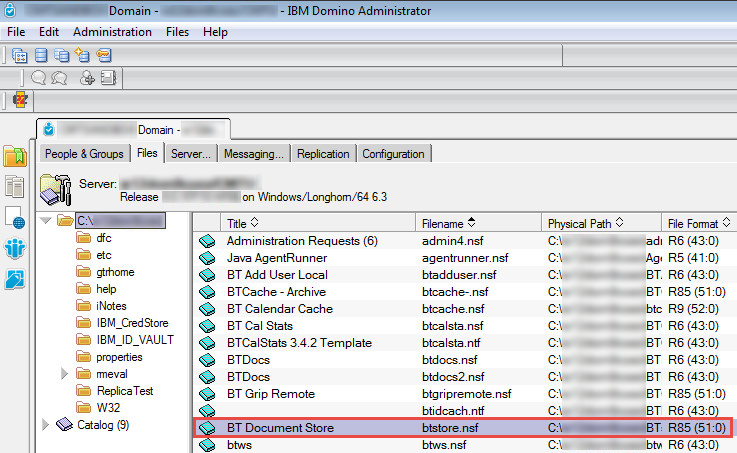Select the Catalog (9) tree item
The height and width of the screenshot is (453, 737).
(x=103, y=425)
